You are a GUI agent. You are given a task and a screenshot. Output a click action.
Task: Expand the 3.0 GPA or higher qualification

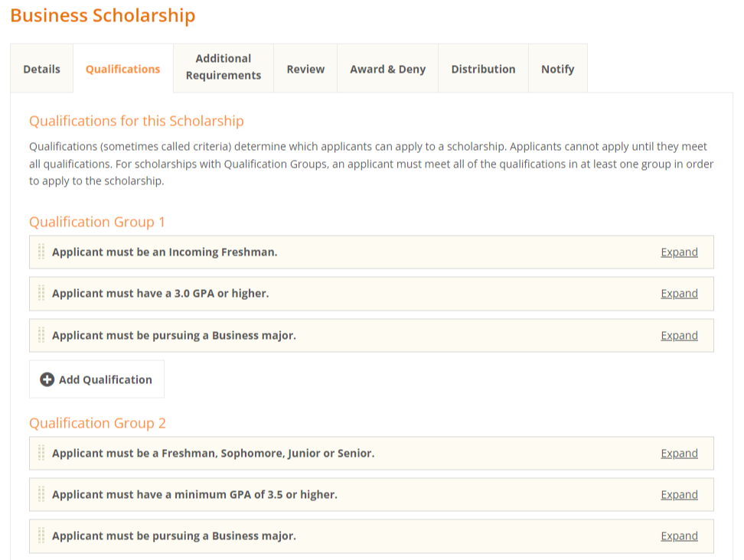pos(679,293)
